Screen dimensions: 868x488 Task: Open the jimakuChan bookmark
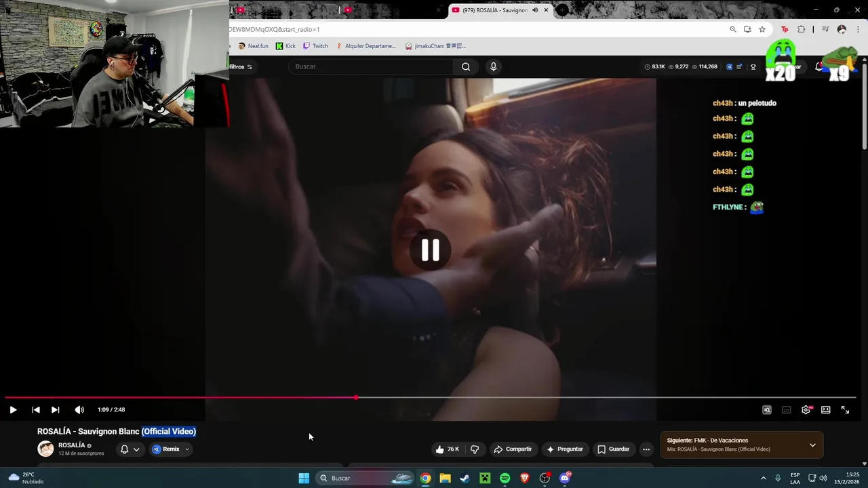point(435,46)
